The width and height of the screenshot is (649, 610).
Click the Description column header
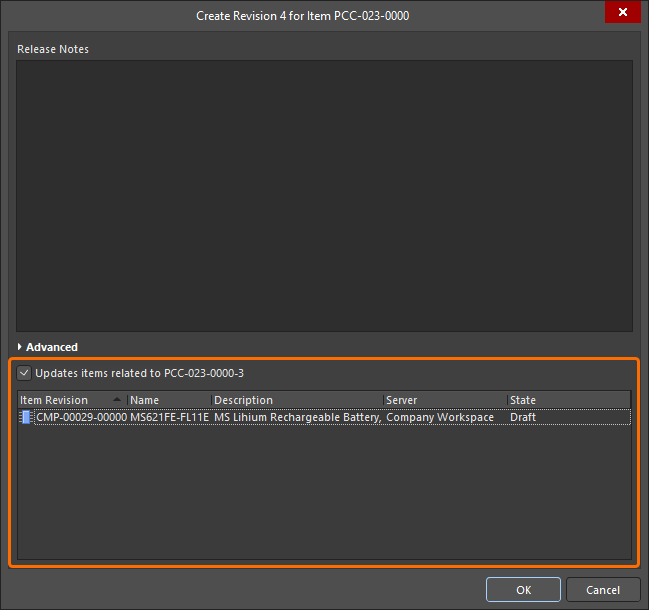pyautogui.click(x=298, y=400)
